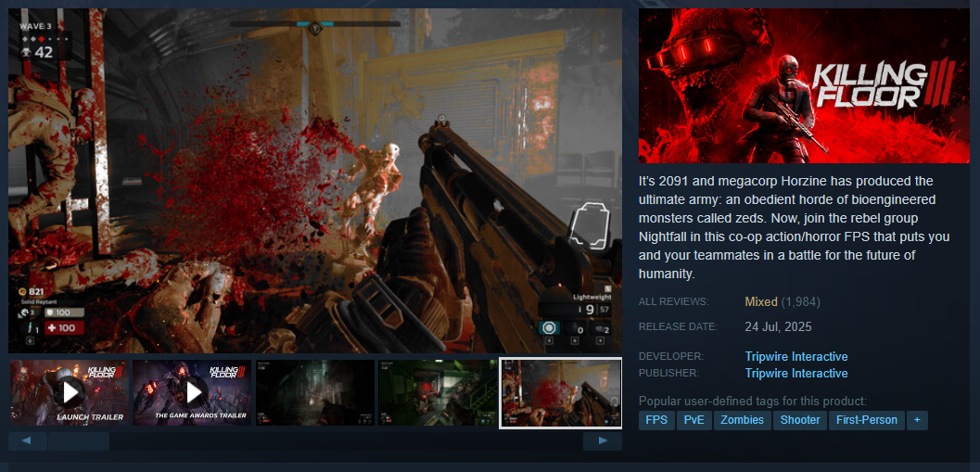The height and width of the screenshot is (472, 980).
Task: Select the First-Person tag
Action: point(866,420)
